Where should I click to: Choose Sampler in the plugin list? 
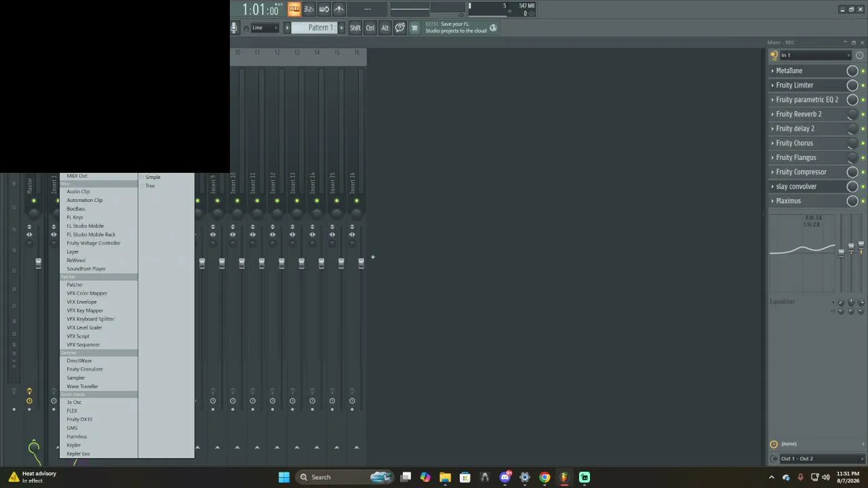point(76,378)
